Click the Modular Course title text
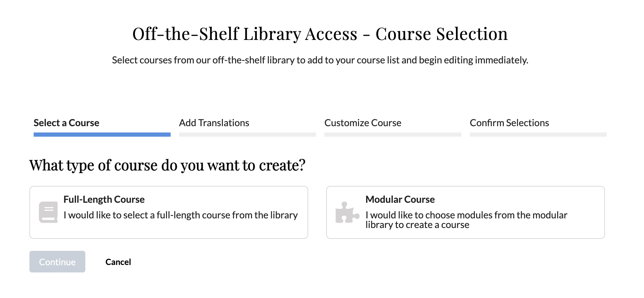644x298 pixels. coord(400,199)
